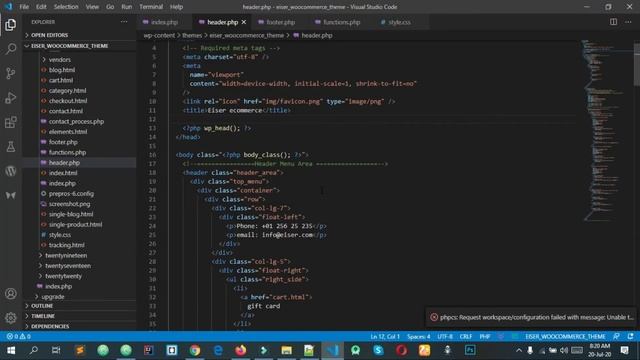This screenshot has height=360, width=640.
Task: Expand the Timeline section
Action: coord(80,316)
